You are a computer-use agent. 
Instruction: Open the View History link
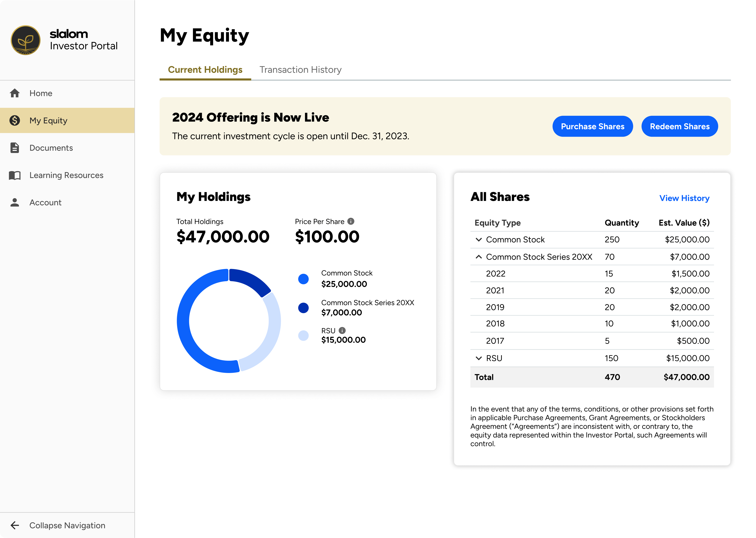[684, 198]
